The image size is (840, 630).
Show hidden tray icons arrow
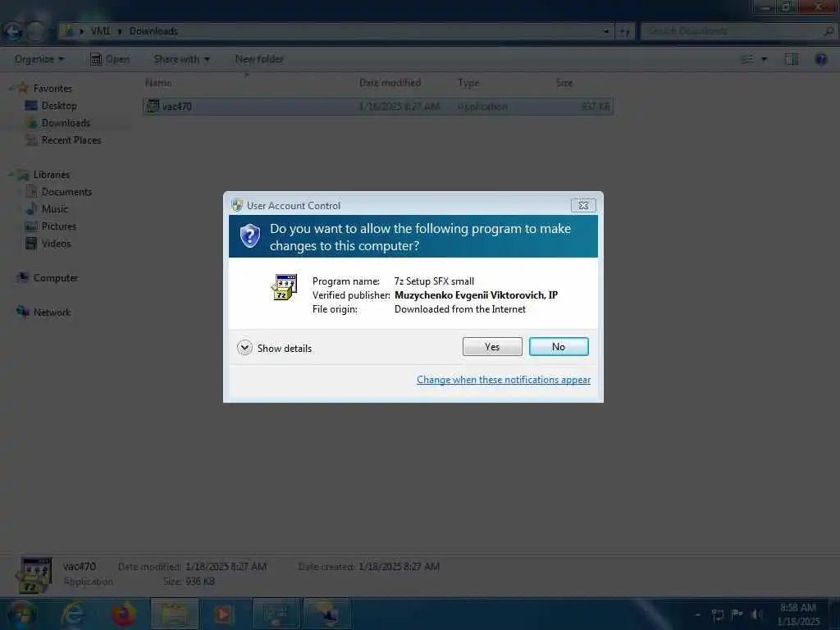[x=698, y=614]
